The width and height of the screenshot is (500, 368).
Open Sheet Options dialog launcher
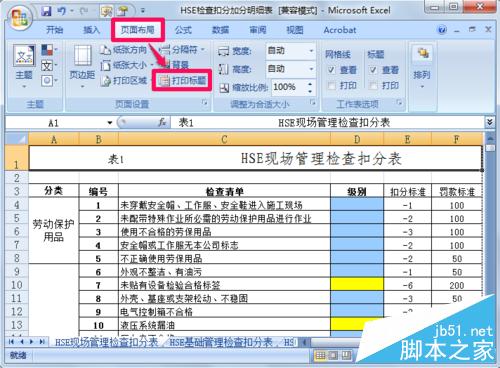(x=399, y=103)
